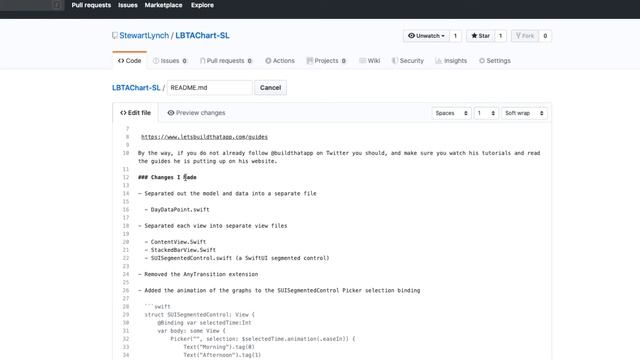Screen dimensions: 640x360
Task: Open the Actions tab
Action: (280, 60)
